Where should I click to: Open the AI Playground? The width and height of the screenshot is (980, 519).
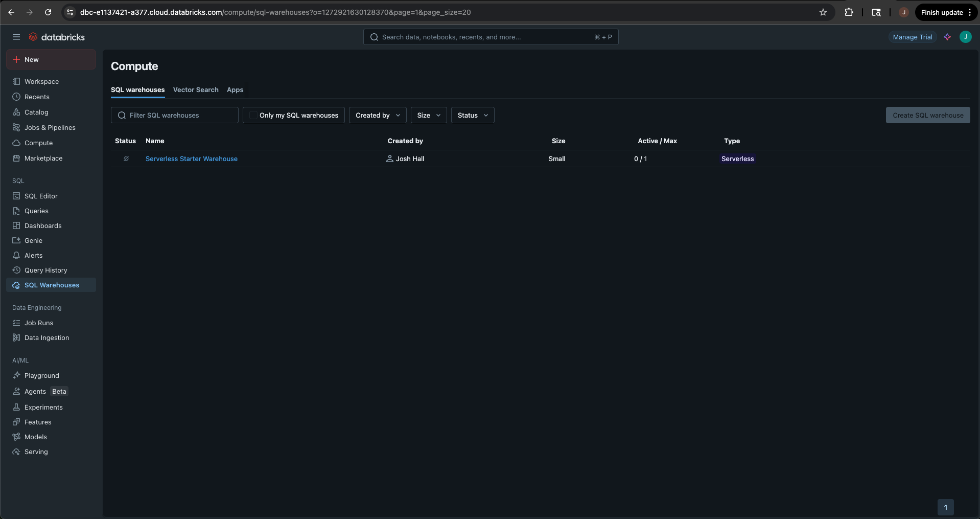point(51,375)
